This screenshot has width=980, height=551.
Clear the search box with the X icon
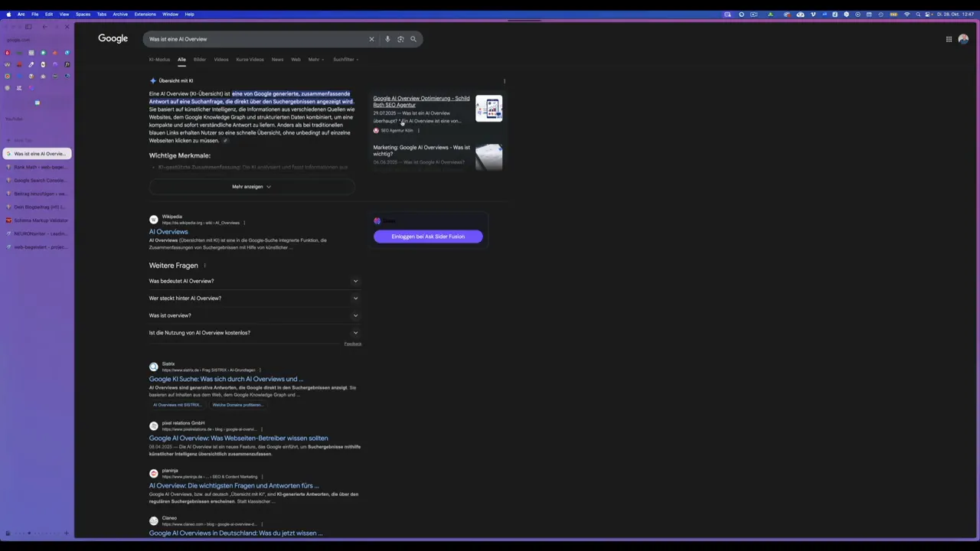[x=371, y=39]
